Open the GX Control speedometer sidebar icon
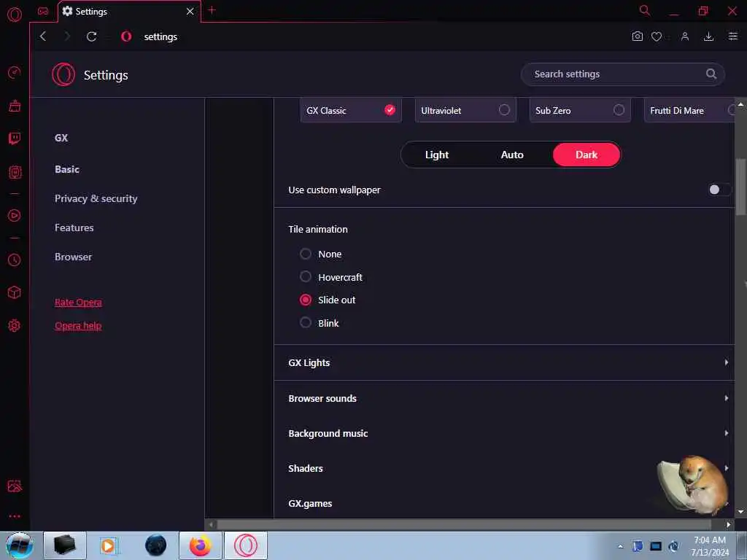The width and height of the screenshot is (747, 560). (15, 72)
